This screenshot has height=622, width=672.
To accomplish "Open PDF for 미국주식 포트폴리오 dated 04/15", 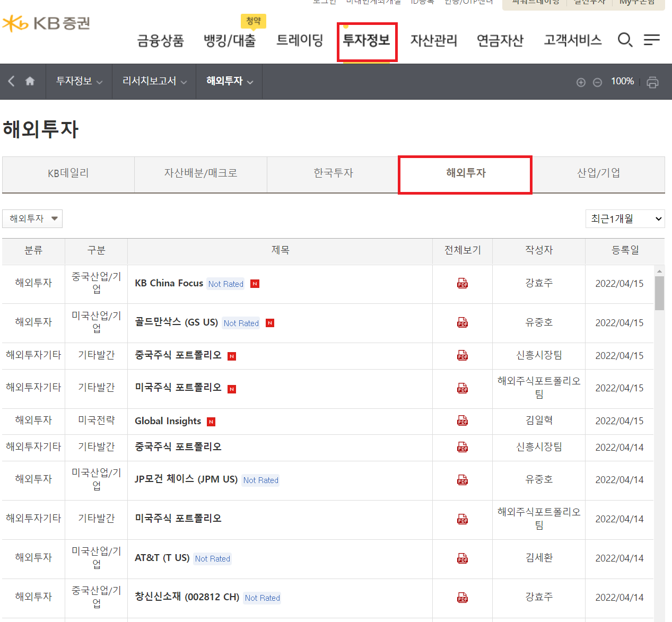I will 462,389.
